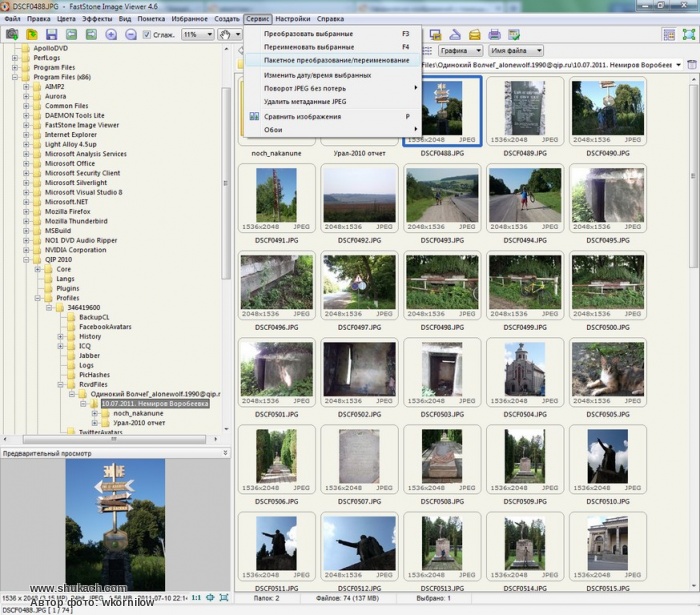
Task: Click folder tree scroll-up arrow
Action: 226,48
